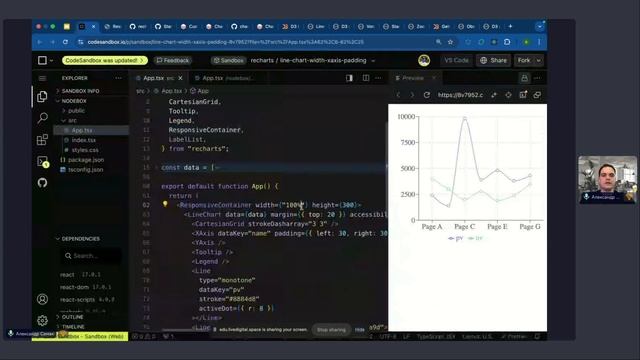This screenshot has height=360, width=640.
Task: Expand folded const data array on line 15
Action: point(157,167)
